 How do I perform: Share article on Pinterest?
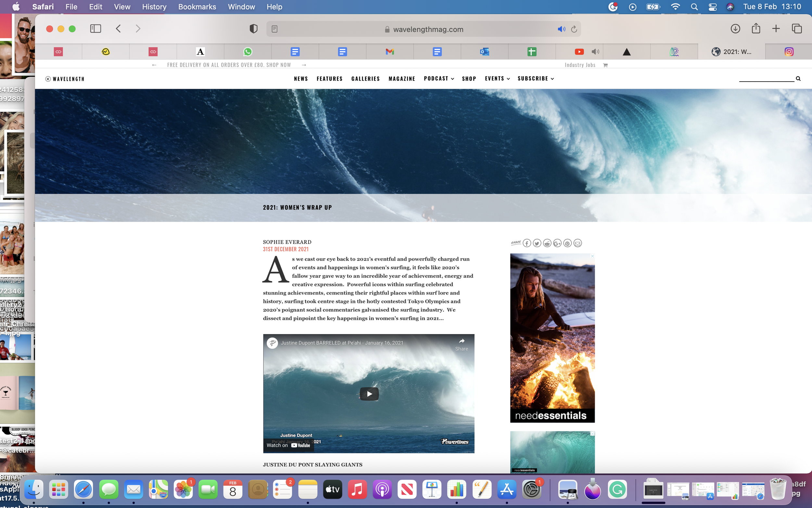(567, 243)
